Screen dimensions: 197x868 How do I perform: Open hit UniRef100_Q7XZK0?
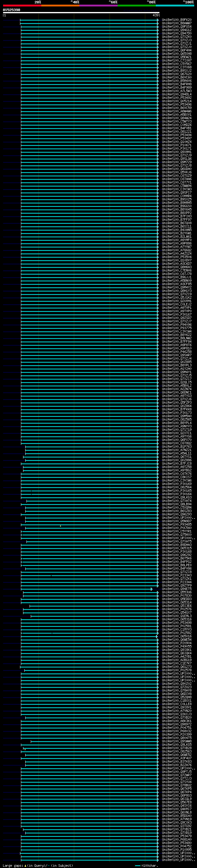(177, 37)
